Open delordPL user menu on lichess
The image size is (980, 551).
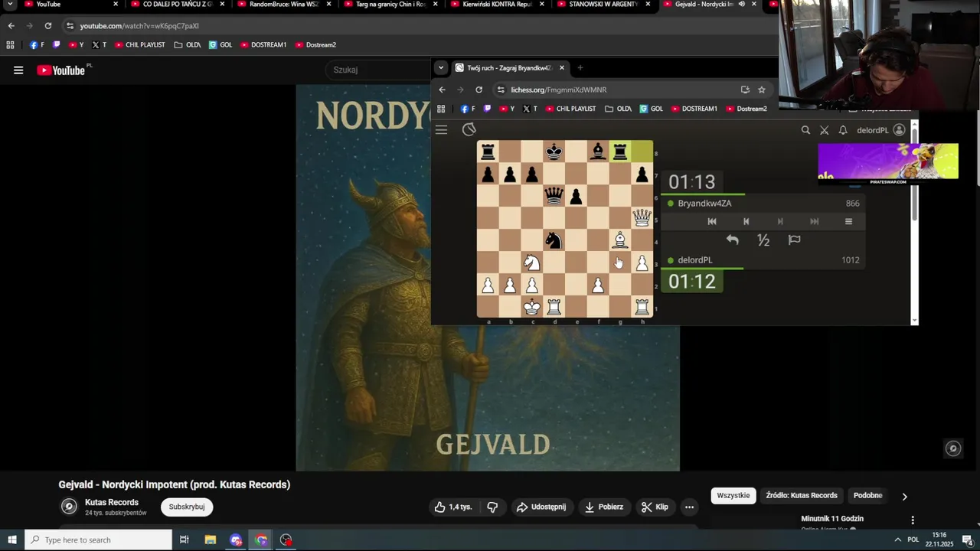(x=880, y=130)
